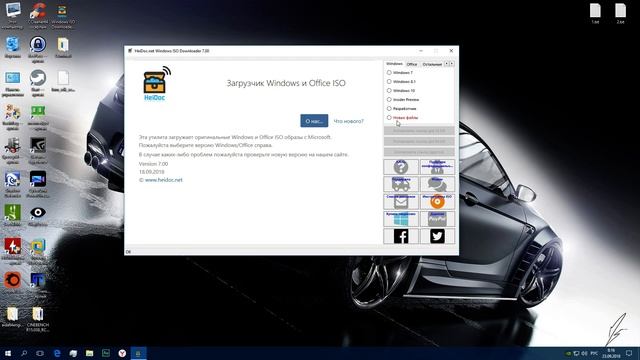Screen dimensions: 640x360
Task: Click the truck support tile
Action: pos(401,184)
